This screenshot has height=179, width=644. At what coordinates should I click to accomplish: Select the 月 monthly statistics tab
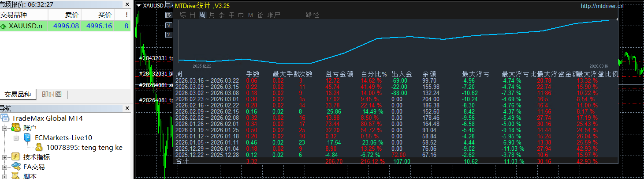tap(212, 15)
